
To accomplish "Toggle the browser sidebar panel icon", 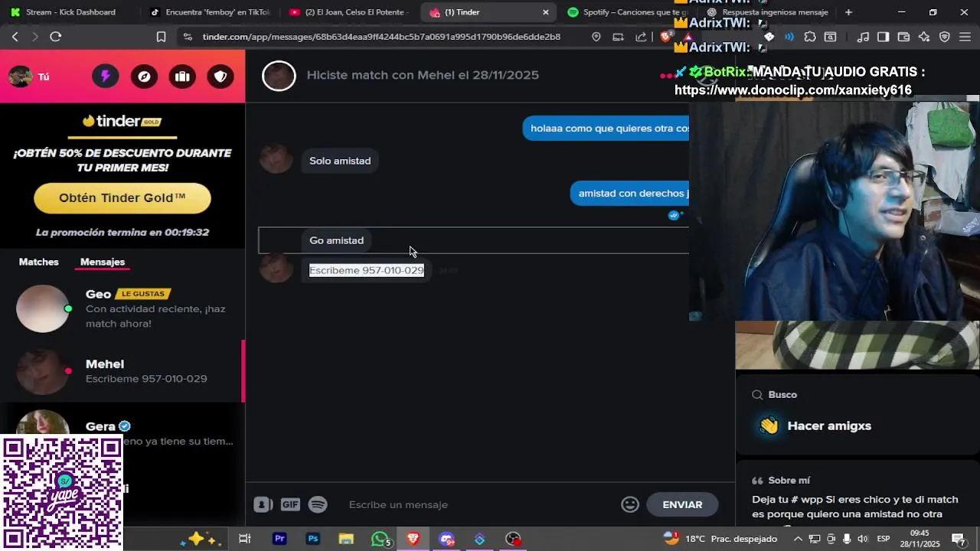I will tap(883, 37).
